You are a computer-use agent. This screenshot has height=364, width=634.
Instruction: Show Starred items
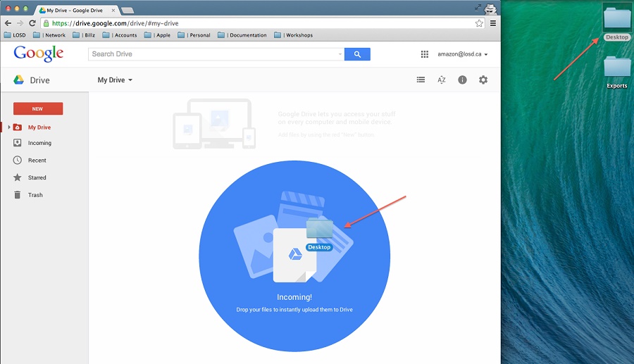pyautogui.click(x=37, y=177)
